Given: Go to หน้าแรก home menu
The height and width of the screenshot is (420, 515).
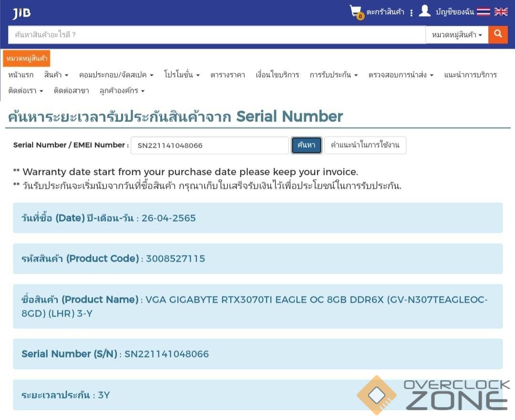Looking at the screenshot, I should coord(21,75).
